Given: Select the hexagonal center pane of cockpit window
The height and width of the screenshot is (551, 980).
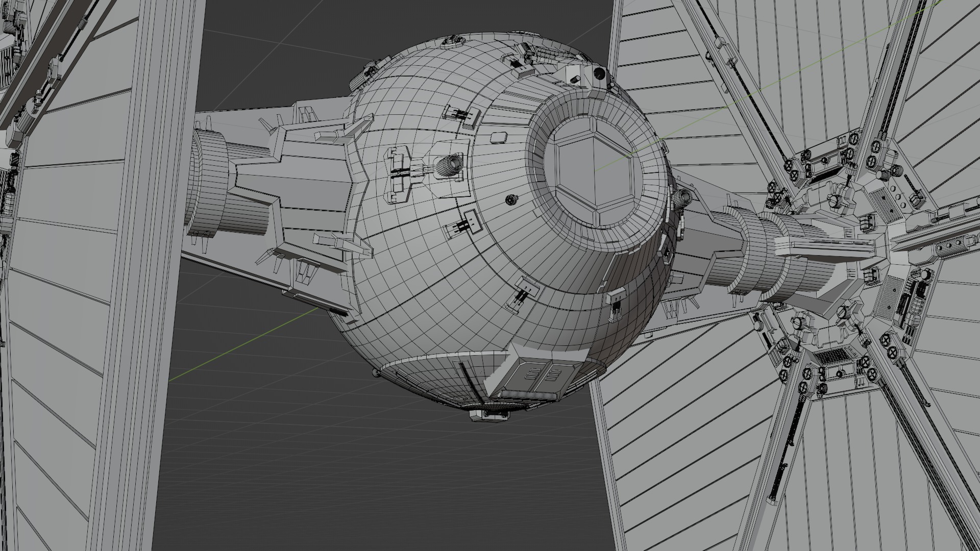Looking at the screenshot, I should [x=595, y=172].
